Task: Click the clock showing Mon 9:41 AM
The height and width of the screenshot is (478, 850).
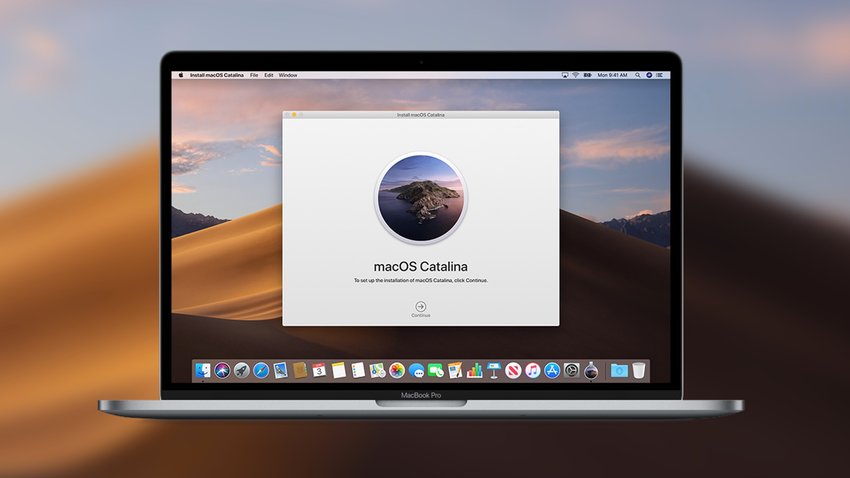Action: coord(612,75)
